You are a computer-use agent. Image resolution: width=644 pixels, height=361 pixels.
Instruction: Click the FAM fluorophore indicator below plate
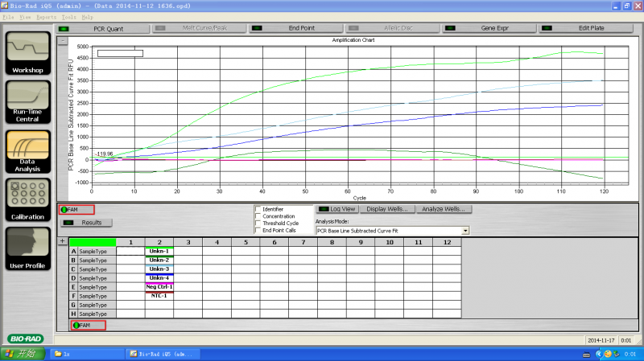point(88,326)
